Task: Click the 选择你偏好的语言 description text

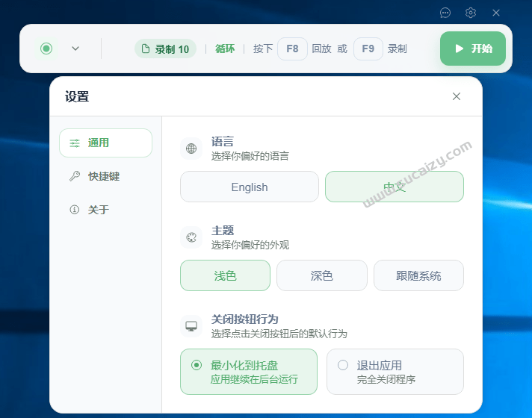Action: (250, 156)
